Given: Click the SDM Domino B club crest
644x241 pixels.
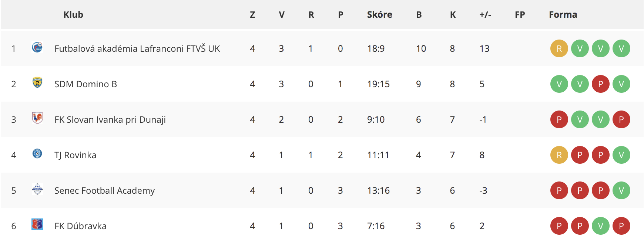Looking at the screenshot, I should [37, 82].
